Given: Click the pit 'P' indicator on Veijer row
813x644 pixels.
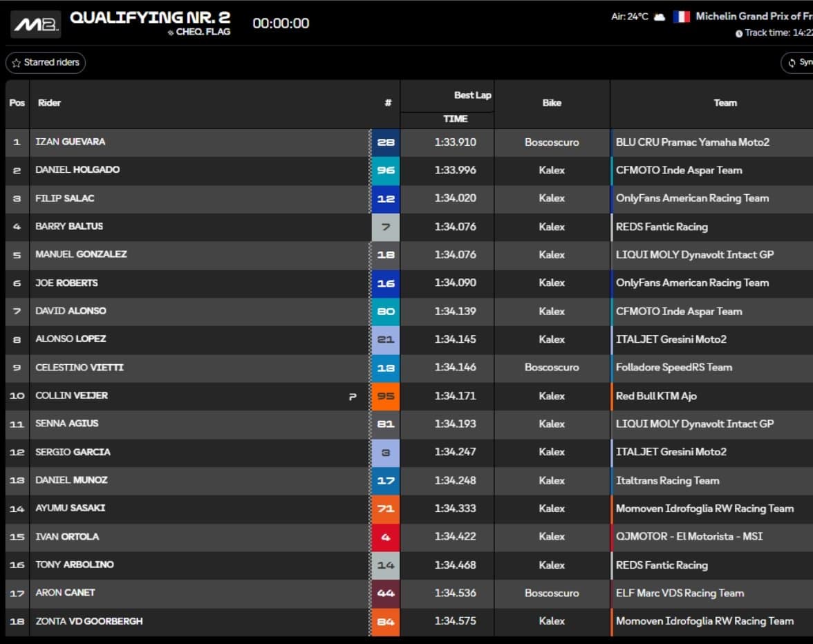Looking at the screenshot, I should (353, 397).
